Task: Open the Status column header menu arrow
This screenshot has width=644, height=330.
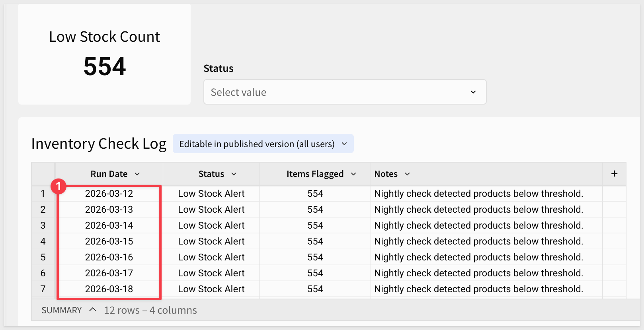Action: pyautogui.click(x=234, y=174)
